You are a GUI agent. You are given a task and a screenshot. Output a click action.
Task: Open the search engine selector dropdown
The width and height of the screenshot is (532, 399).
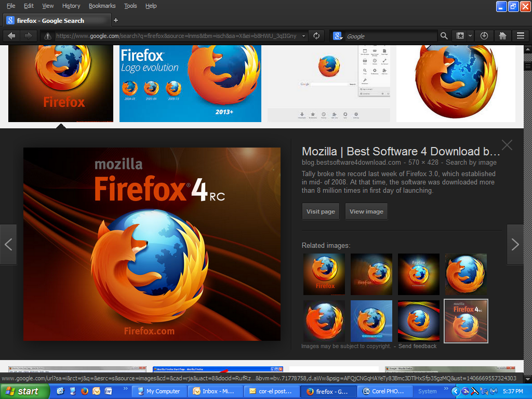[338, 36]
